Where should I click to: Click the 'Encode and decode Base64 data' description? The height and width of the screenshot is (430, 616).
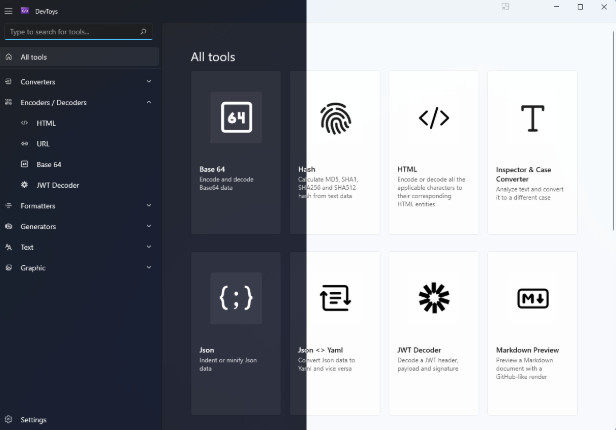(x=226, y=183)
